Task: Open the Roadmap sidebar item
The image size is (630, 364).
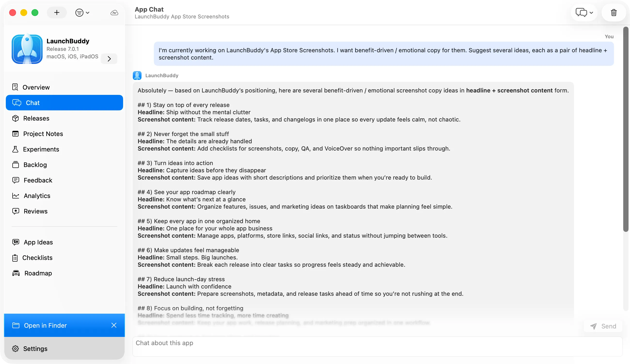Action: (64, 273)
